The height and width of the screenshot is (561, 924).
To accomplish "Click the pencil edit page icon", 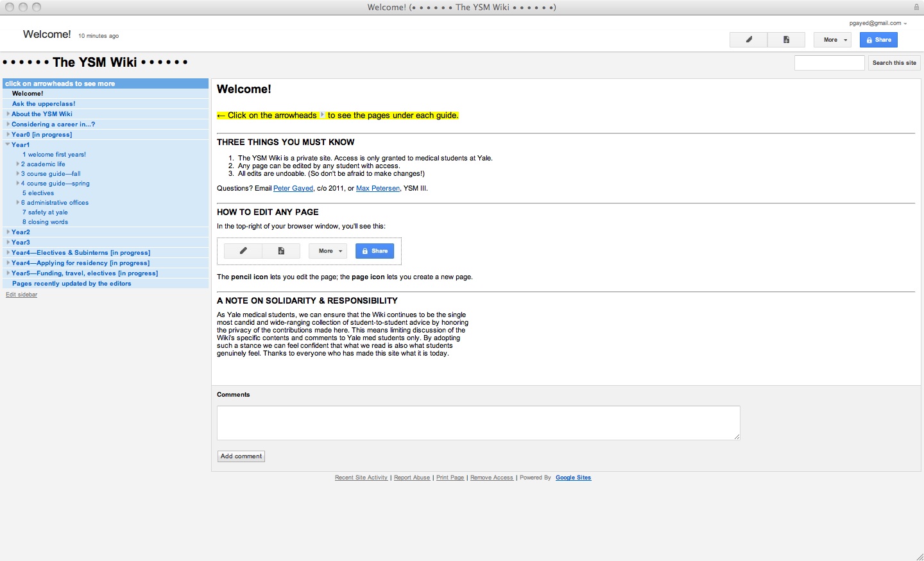I will click(x=748, y=40).
